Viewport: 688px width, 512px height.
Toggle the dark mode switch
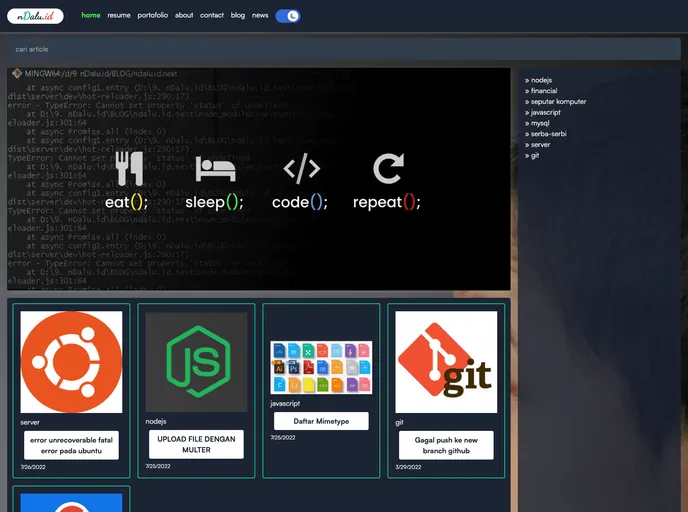pos(288,16)
